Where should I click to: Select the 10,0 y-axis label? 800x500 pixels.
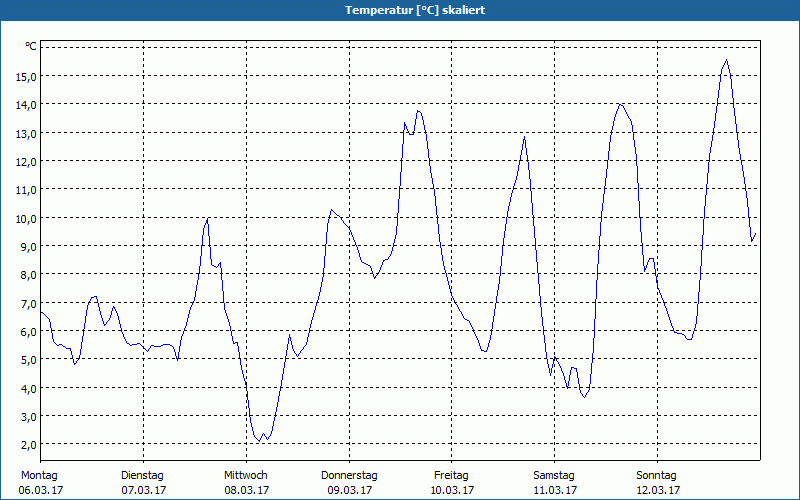click(x=25, y=218)
